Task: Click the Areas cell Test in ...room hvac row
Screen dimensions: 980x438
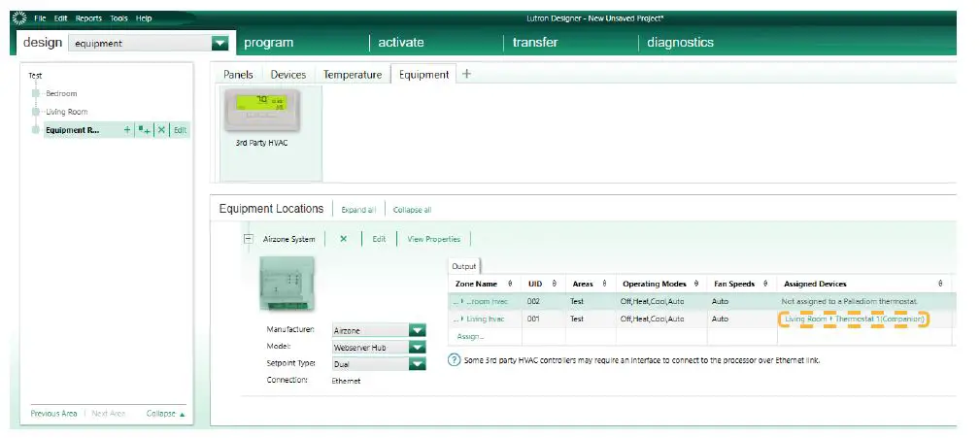Action: [x=576, y=301]
